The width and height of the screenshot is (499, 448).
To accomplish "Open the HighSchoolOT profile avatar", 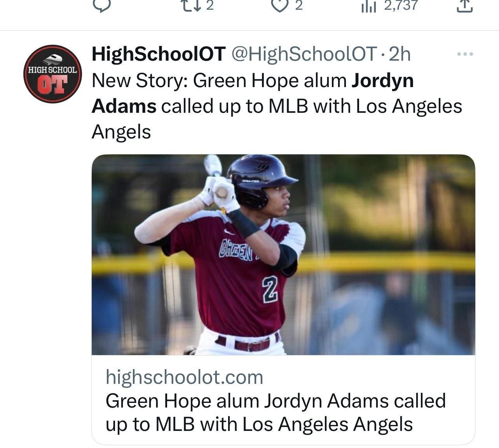I will [52, 74].
